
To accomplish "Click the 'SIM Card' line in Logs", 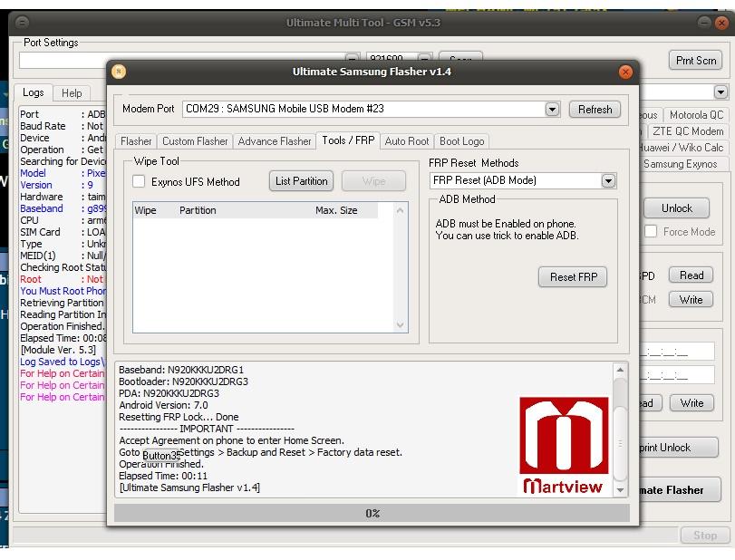I will click(x=63, y=232).
